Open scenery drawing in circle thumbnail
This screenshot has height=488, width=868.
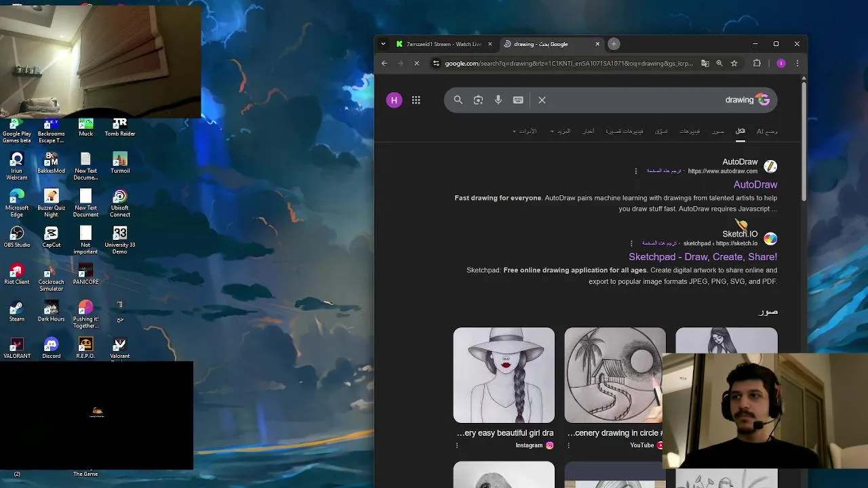[x=615, y=375]
